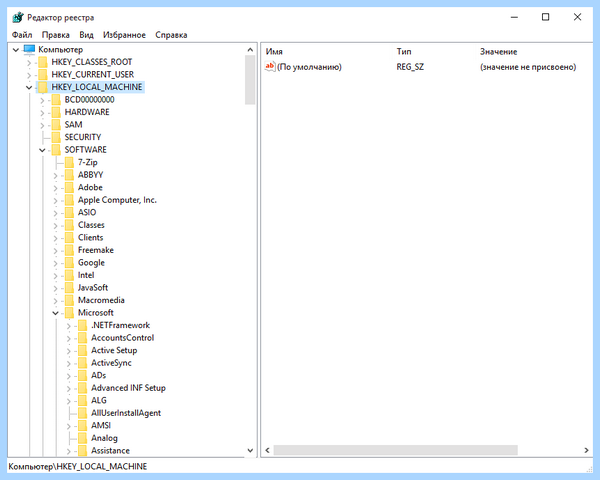Expand the HKEY_CURRENT_USER key
This screenshot has width=600, height=480.
tap(29, 75)
